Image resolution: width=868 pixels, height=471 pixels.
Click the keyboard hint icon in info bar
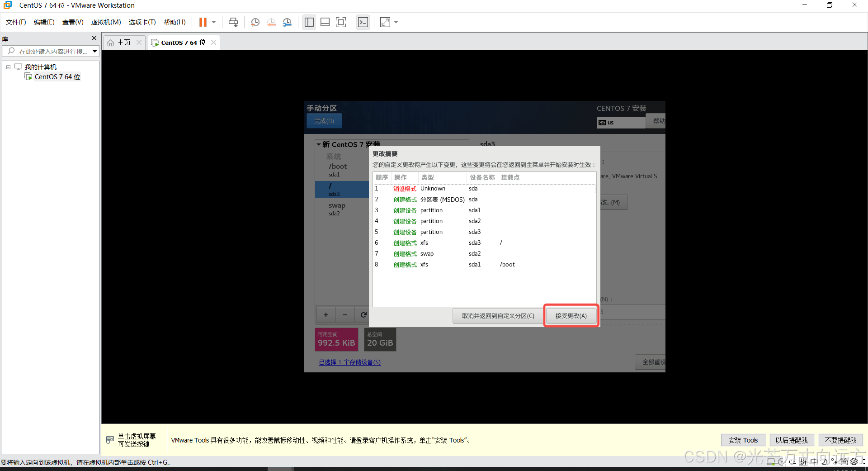click(110, 440)
